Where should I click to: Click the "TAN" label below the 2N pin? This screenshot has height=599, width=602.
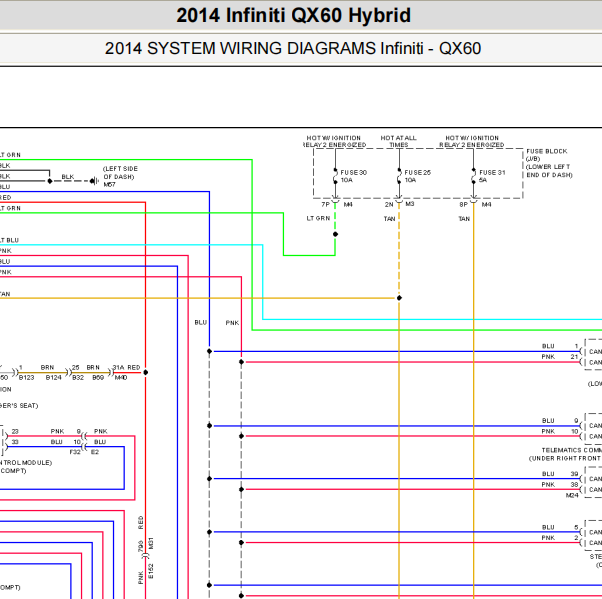tap(389, 219)
